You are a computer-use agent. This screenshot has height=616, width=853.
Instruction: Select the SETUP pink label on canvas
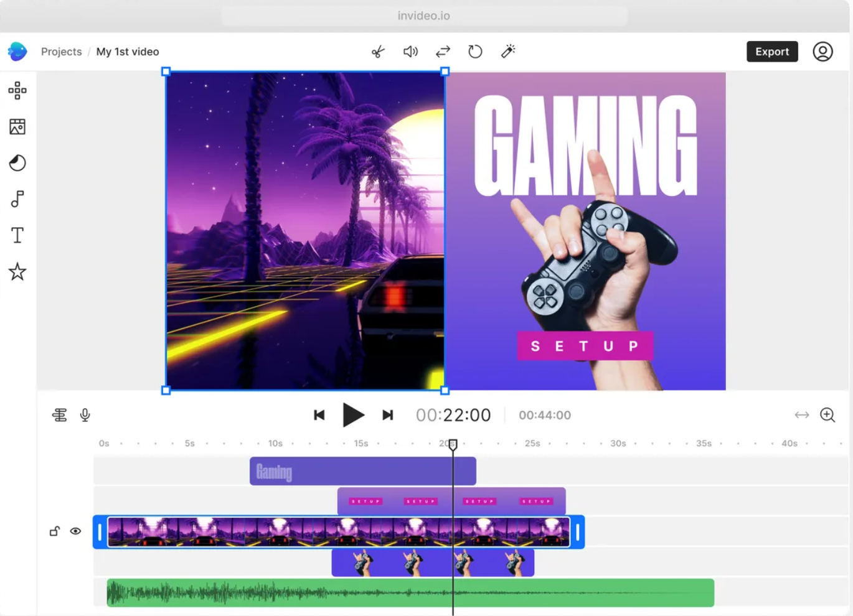click(585, 346)
